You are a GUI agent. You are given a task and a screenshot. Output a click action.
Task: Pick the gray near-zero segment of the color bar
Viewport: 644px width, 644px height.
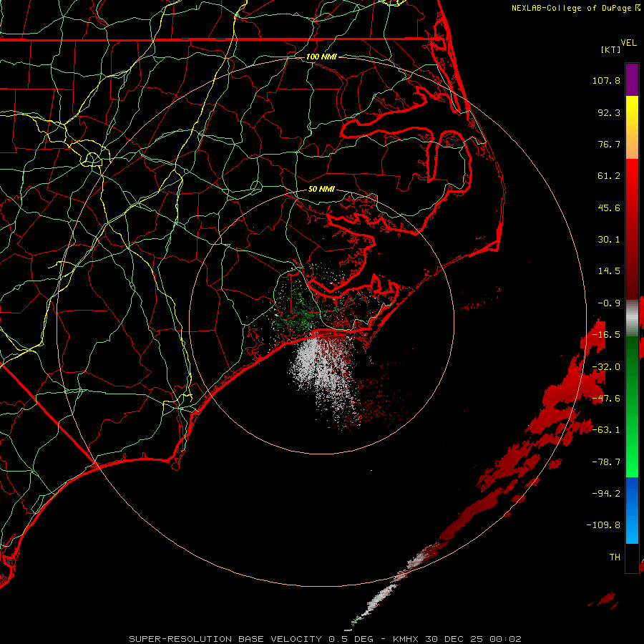632,317
